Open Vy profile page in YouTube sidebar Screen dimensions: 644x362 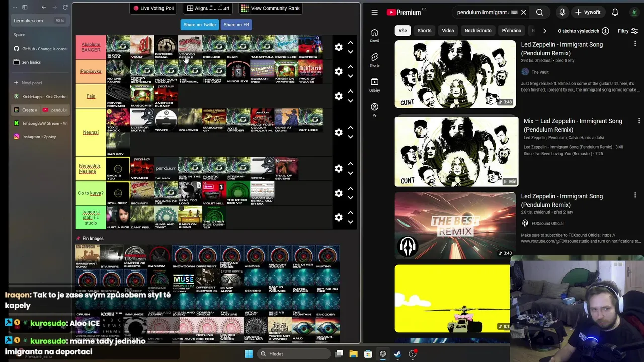(374, 110)
